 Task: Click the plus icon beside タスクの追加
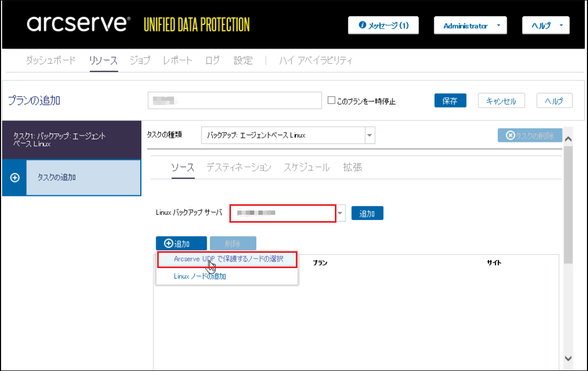15,178
